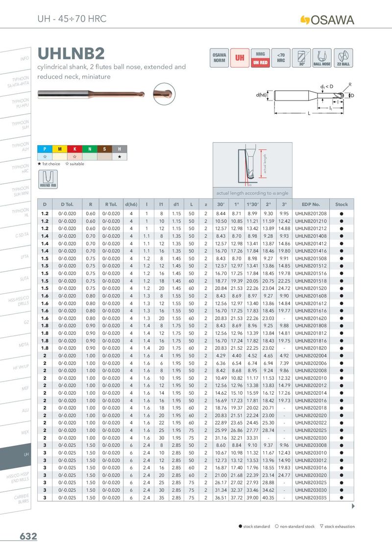Click the red K material swatch
The image size is (392, 555).
[x=74, y=149]
